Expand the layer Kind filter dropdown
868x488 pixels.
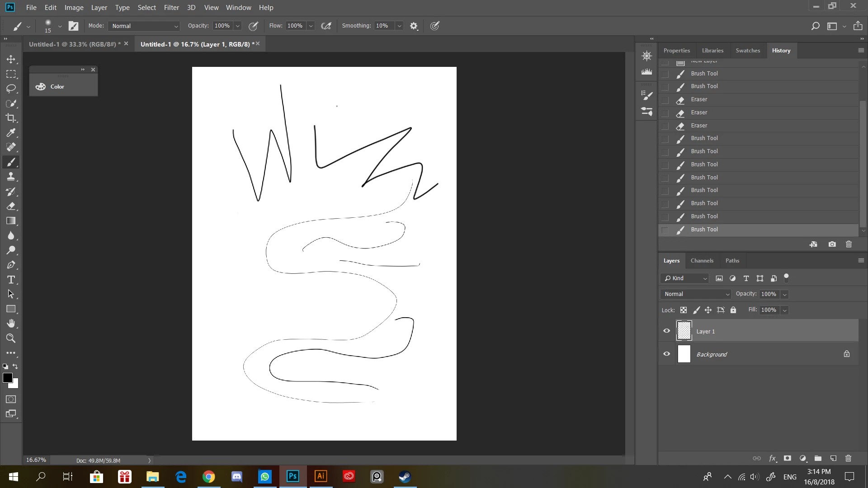685,278
